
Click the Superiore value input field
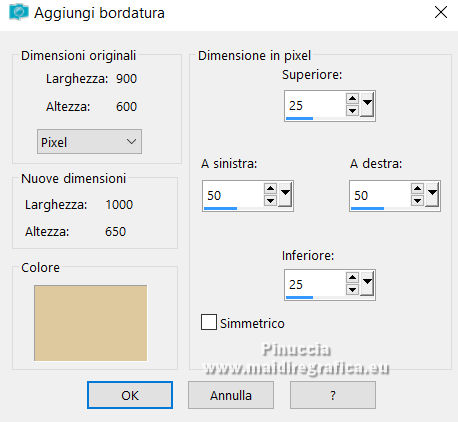315,105
